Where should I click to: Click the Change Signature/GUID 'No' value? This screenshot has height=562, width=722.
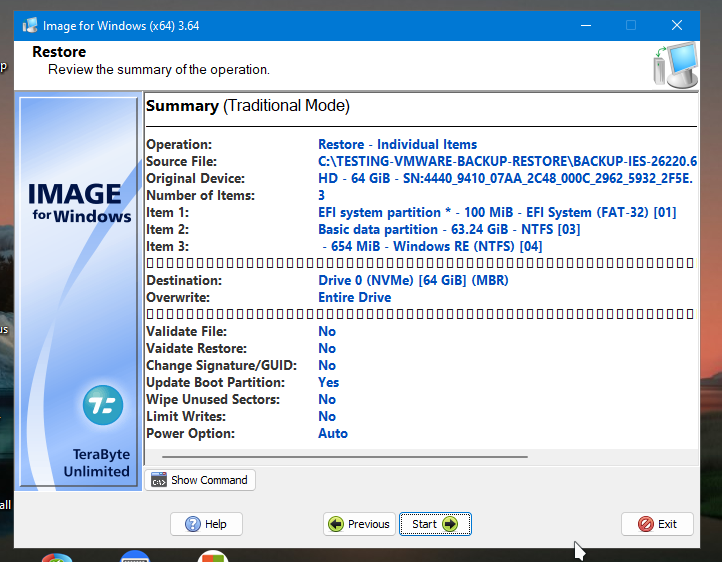click(327, 366)
